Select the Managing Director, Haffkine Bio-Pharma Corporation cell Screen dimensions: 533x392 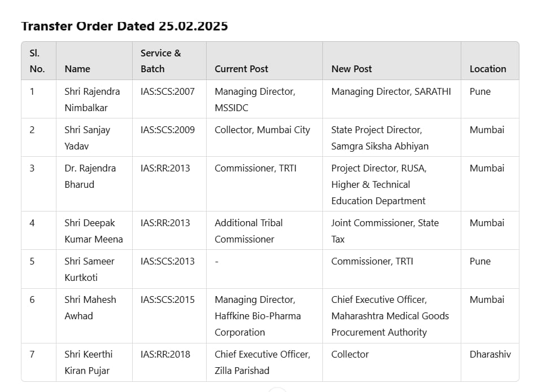click(257, 316)
